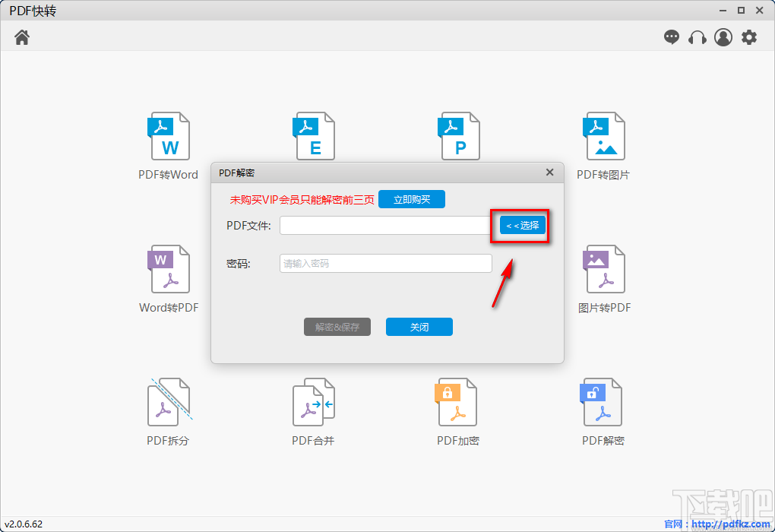Select the PDF转Excel tool

coord(314,137)
